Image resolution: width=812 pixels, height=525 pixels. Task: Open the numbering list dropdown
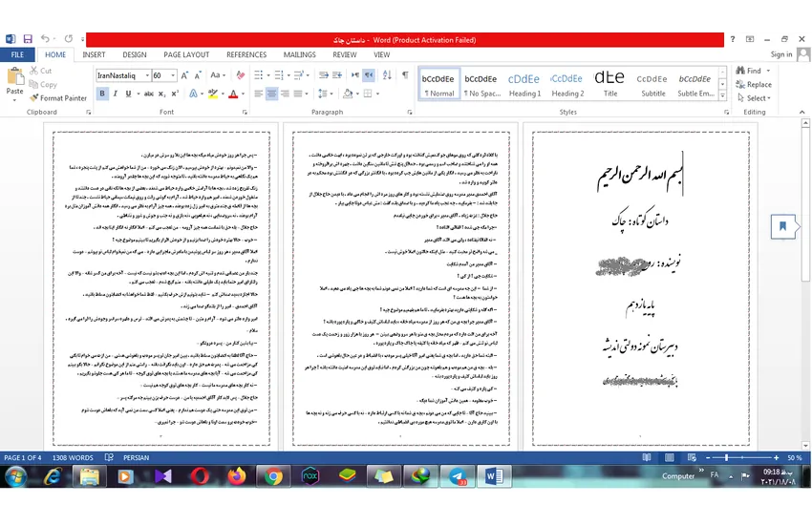coord(288,75)
